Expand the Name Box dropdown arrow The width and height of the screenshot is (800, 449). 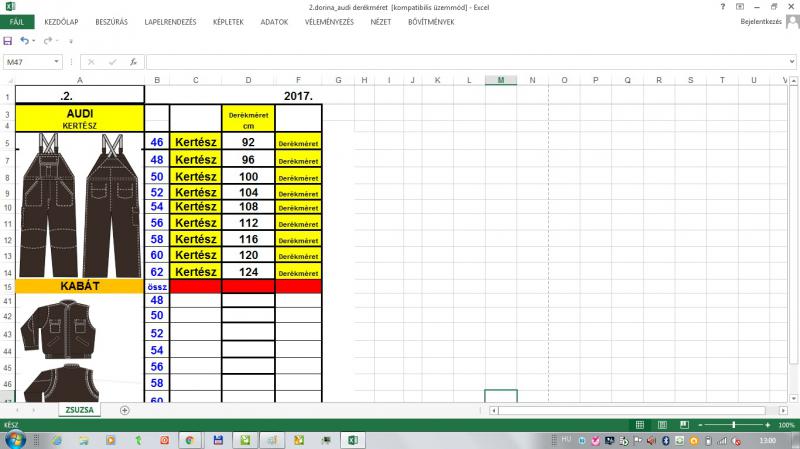[57, 62]
